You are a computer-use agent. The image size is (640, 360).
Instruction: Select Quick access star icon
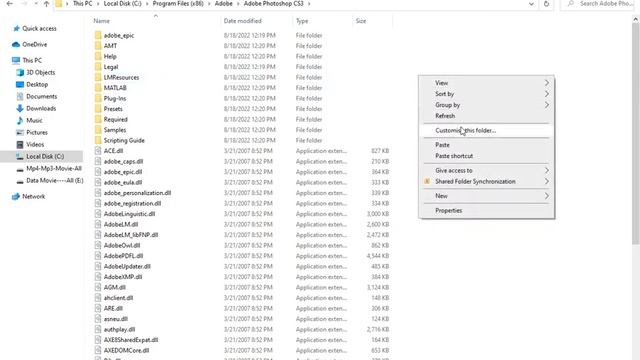(16, 29)
